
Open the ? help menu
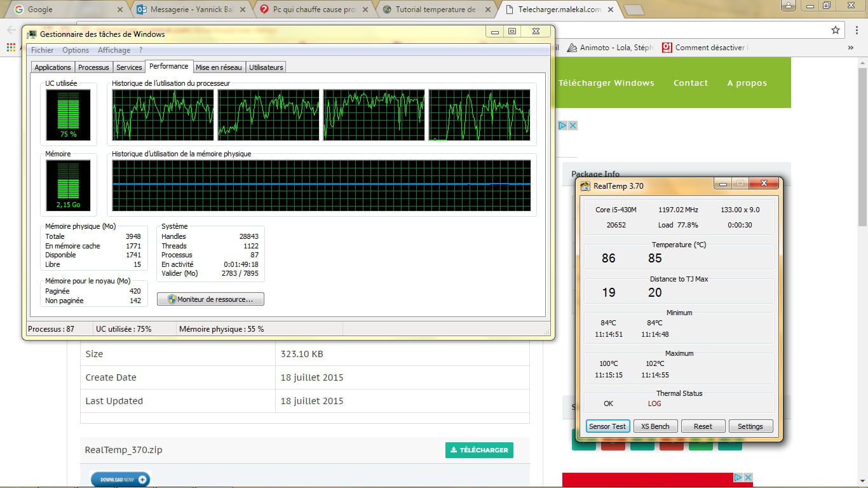pos(140,50)
